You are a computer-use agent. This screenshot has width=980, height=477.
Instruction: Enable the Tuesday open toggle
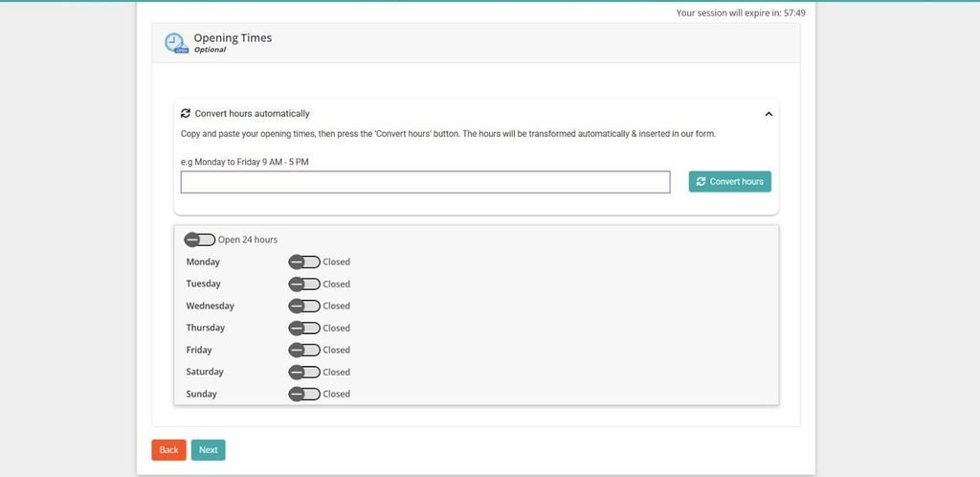[304, 284]
